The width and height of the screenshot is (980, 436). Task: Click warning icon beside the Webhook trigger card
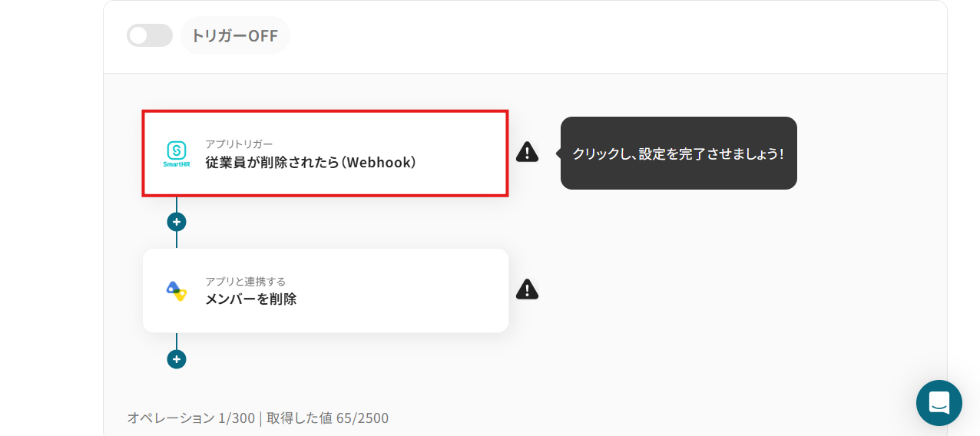pos(527,152)
